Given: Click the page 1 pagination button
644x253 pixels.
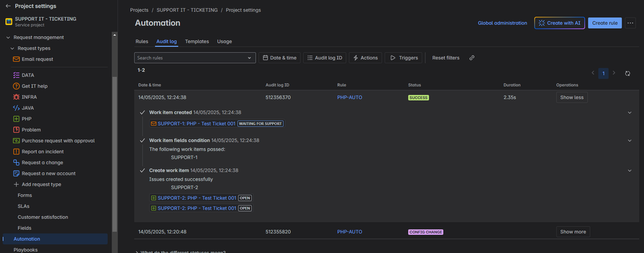Looking at the screenshot, I should click(603, 73).
